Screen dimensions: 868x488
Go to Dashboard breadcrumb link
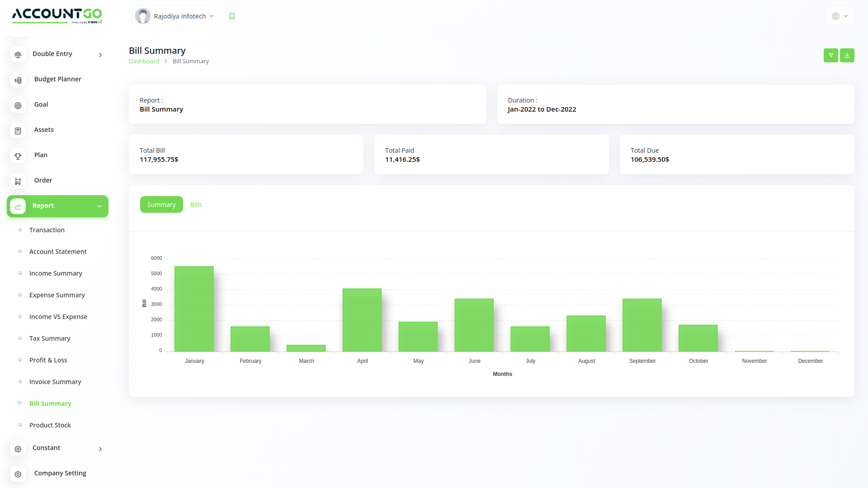[144, 61]
